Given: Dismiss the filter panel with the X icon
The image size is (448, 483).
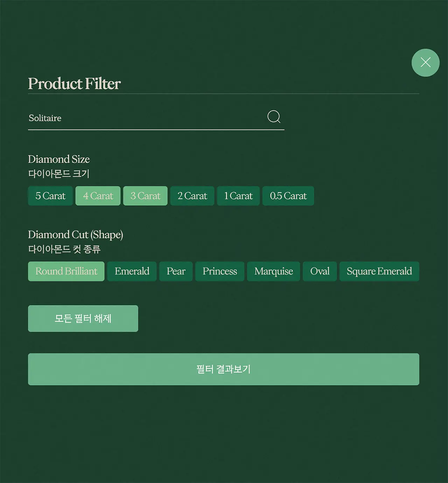Looking at the screenshot, I should pos(426,63).
